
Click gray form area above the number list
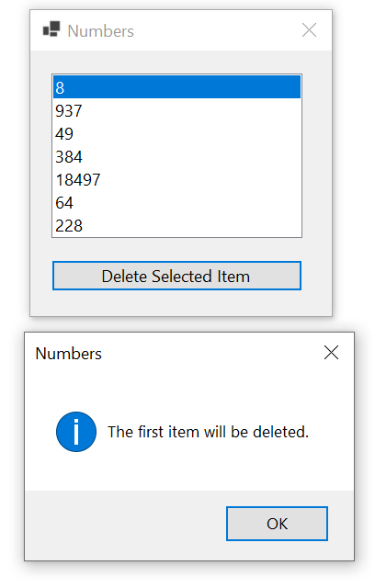[x=181, y=62]
